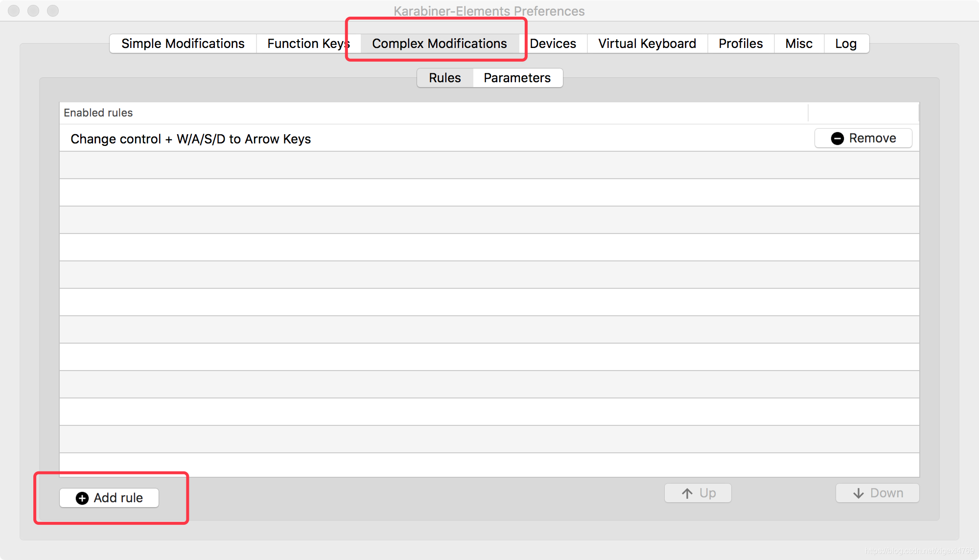Open the Devices tab
Screen dimensions: 979x560
(553, 44)
